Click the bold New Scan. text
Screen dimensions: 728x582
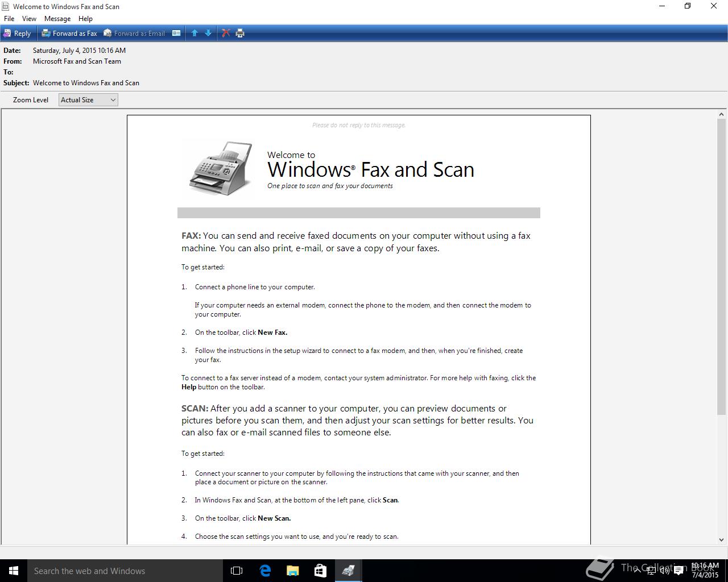tap(274, 518)
